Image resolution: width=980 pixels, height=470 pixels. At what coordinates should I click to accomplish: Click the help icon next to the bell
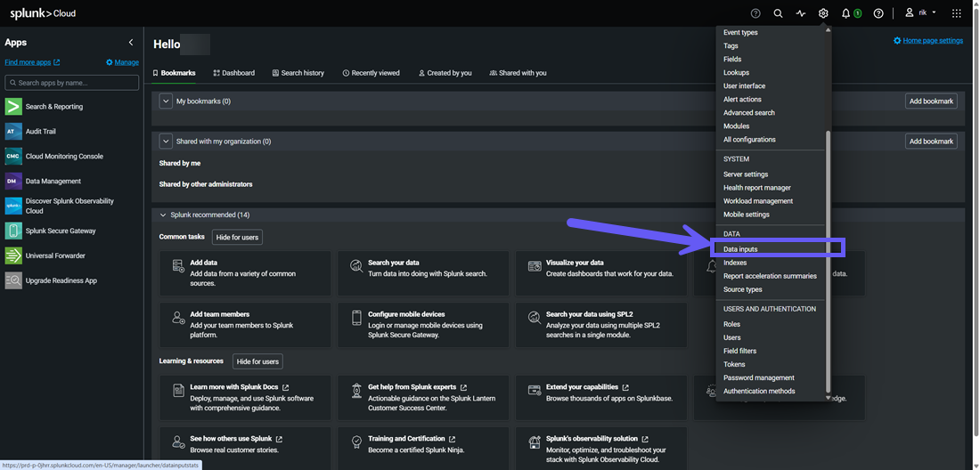[x=878, y=13]
